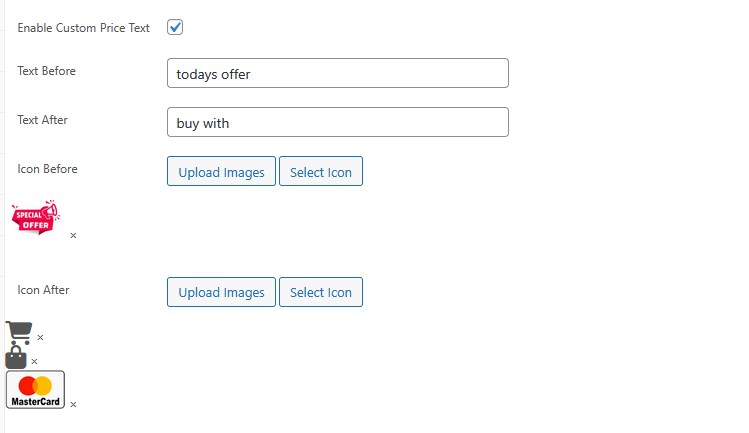Remove the shopping bag icon
749x433 pixels.
[34, 362]
